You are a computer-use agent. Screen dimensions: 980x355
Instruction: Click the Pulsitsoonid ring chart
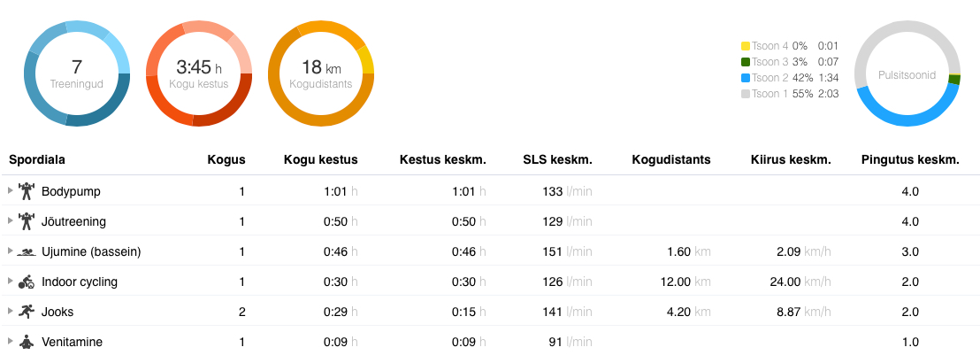(x=907, y=73)
